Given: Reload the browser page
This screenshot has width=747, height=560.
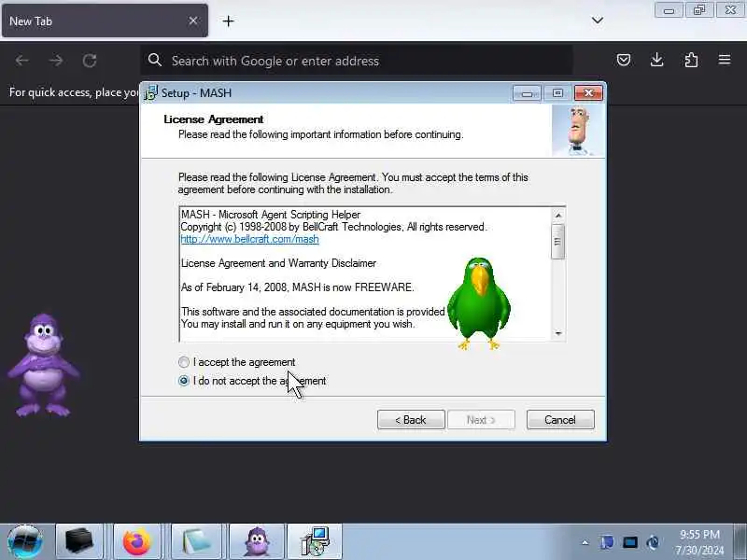Looking at the screenshot, I should (90, 61).
